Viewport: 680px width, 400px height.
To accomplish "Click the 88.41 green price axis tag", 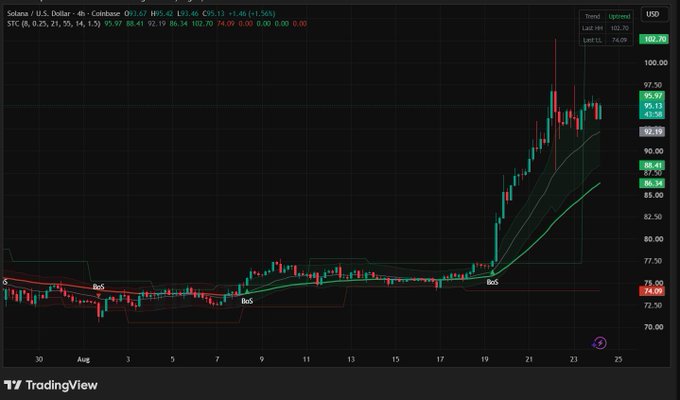I will 653,165.
